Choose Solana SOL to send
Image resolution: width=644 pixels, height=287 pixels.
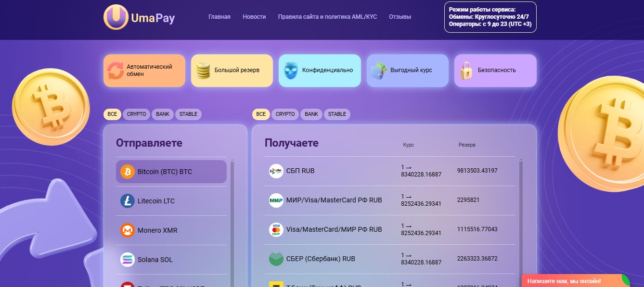(171, 260)
